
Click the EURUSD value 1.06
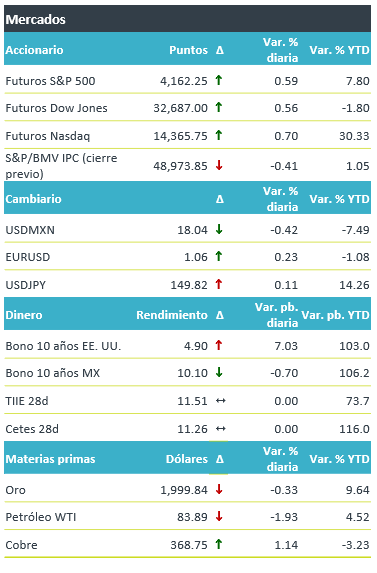click(196, 257)
